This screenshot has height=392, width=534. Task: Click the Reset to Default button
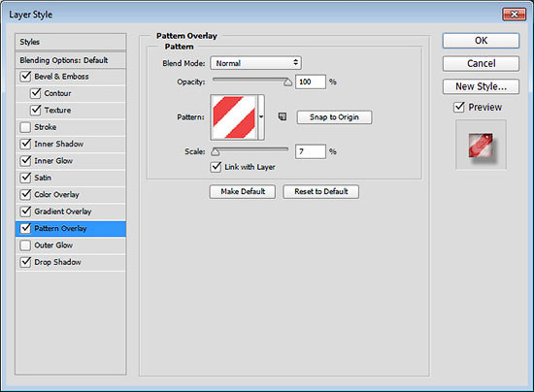(x=320, y=191)
